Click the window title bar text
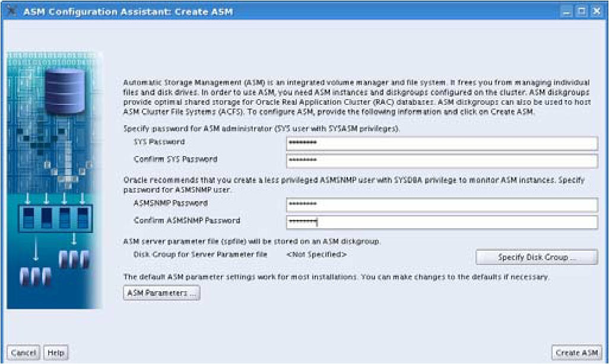609x364 pixels. [x=128, y=12]
